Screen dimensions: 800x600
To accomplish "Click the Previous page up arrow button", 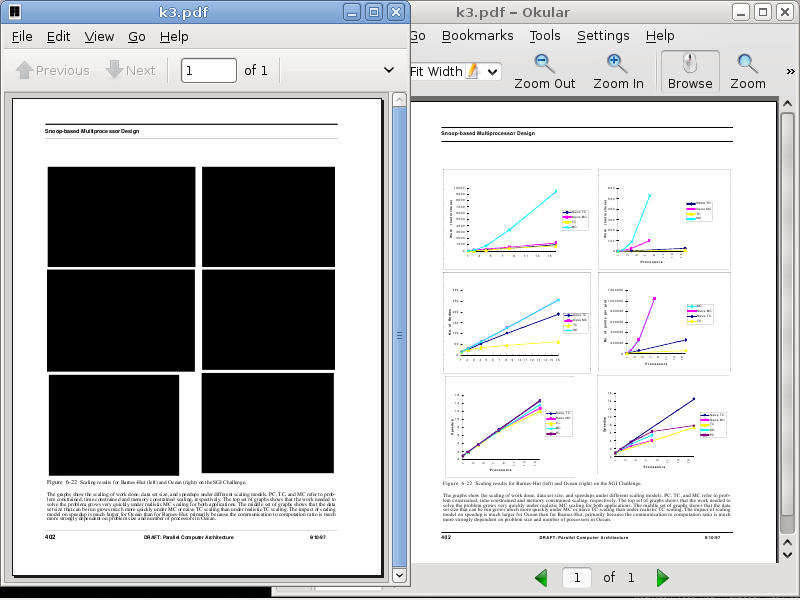I will [53, 71].
